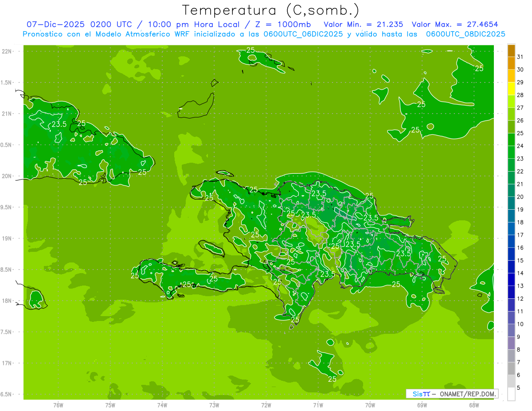This screenshot has width=532, height=411.
Task: Click the purple colorbar segment between 8 and 9
Action: pyautogui.click(x=511, y=343)
